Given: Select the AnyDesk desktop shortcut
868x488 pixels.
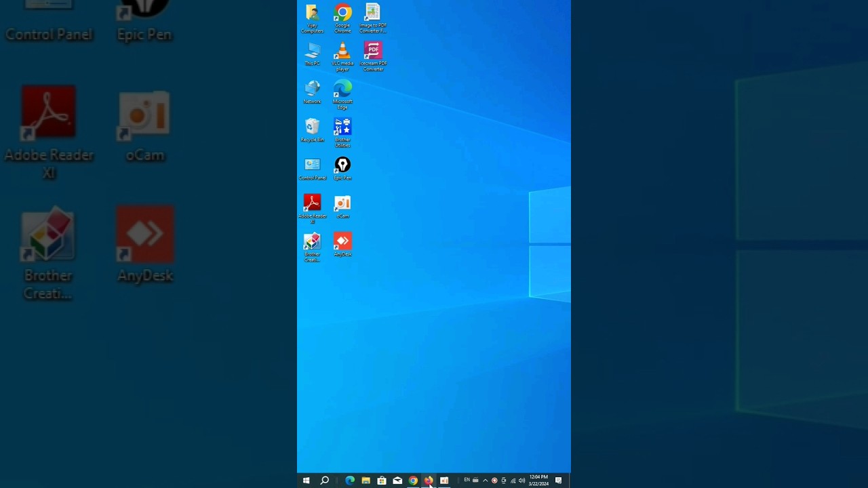Looking at the screenshot, I should [342, 245].
